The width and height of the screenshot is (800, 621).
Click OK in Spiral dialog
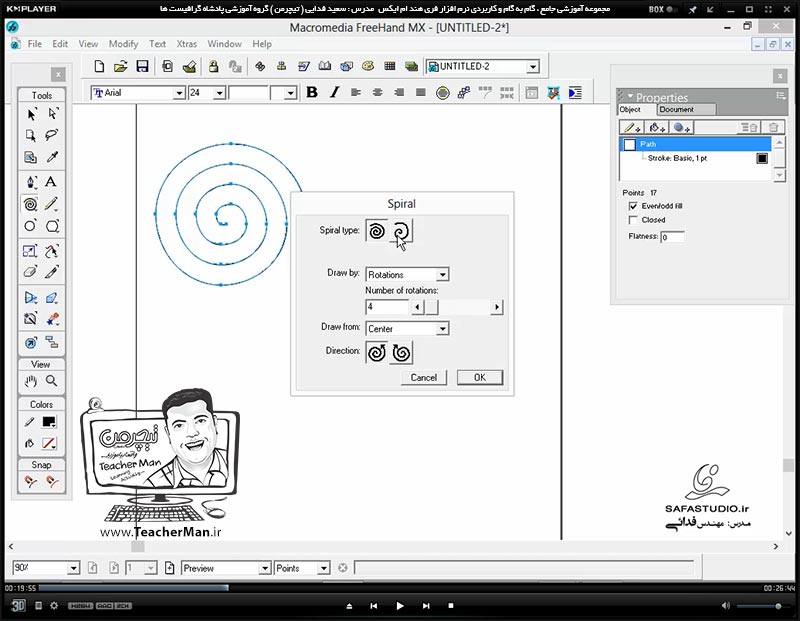point(480,378)
